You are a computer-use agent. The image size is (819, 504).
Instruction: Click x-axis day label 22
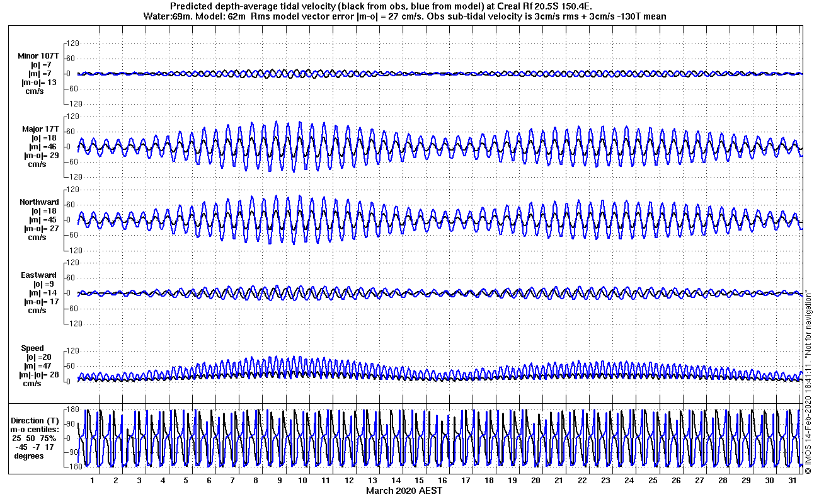pos(581,481)
